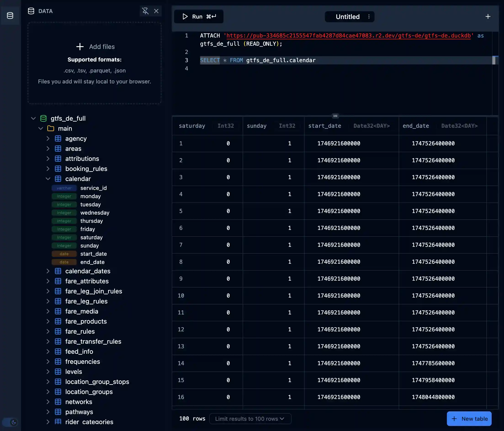
Task: Click the editor minimap scrollbar marker
Action: [493, 60]
